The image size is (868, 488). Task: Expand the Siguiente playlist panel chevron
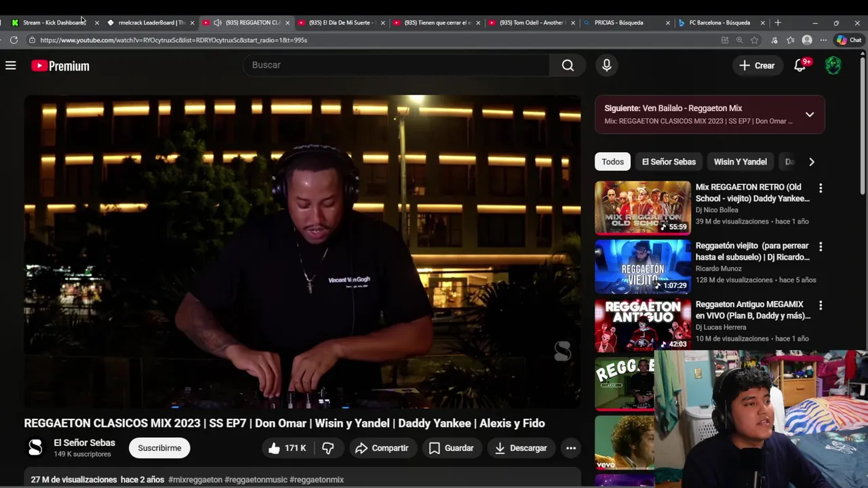[x=810, y=115]
